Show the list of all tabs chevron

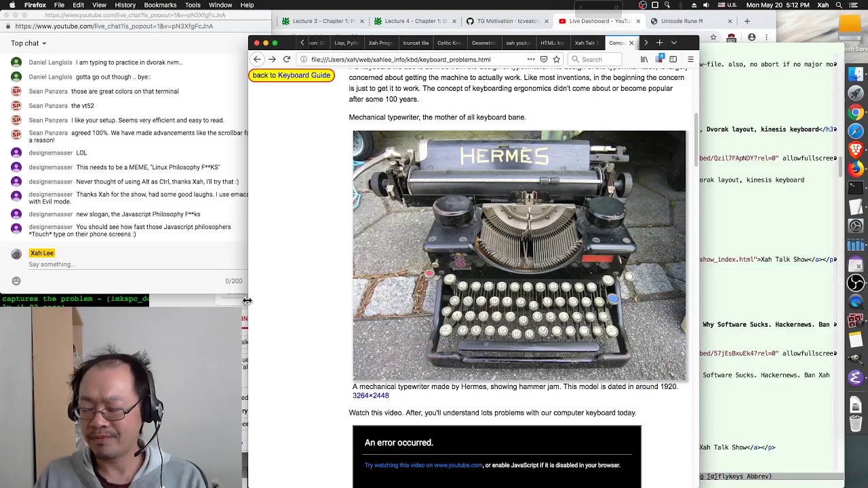click(x=673, y=43)
